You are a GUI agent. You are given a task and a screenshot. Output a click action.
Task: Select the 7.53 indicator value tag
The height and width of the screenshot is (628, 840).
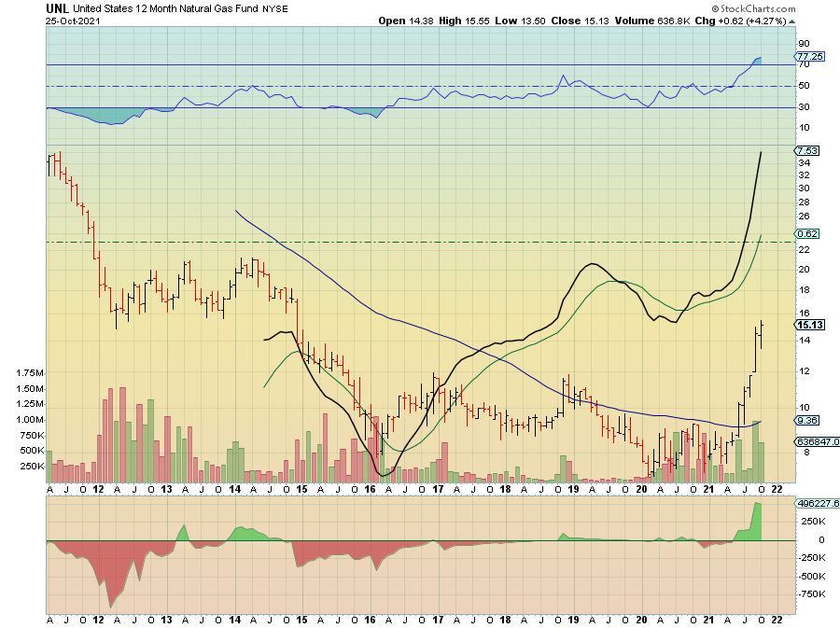tap(808, 151)
